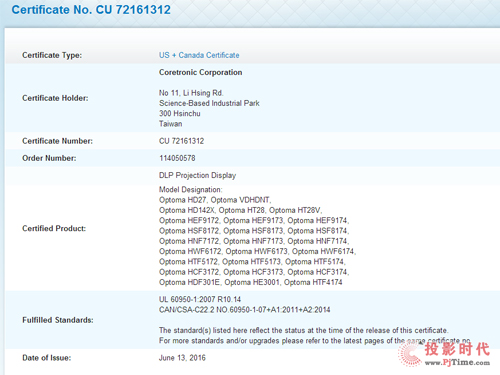Screen dimensions: 500x375
Task: Select the line starting with Optoma HSF8172
Action: (254, 231)
